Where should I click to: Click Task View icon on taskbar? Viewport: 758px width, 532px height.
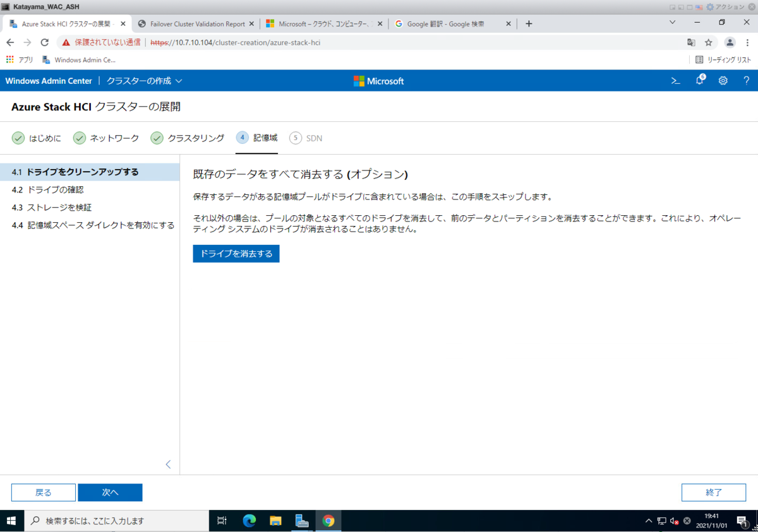tap(222, 521)
